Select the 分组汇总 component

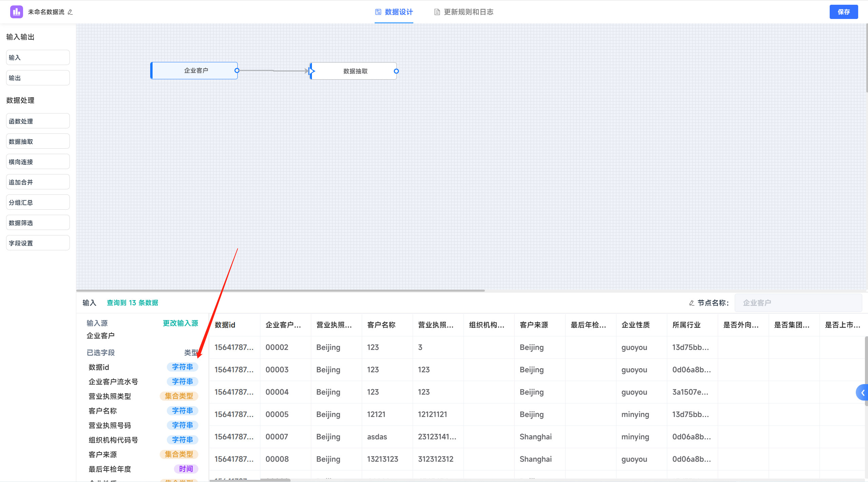(x=38, y=202)
